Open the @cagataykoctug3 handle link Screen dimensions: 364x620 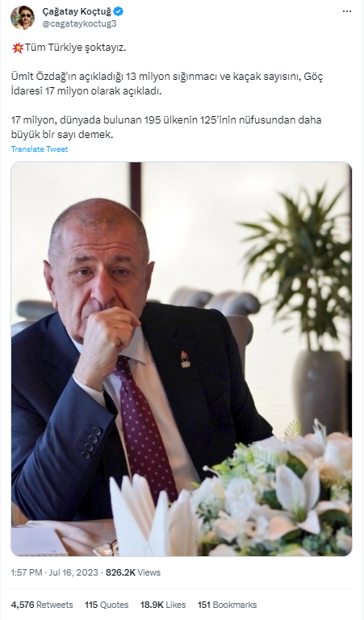(79, 23)
